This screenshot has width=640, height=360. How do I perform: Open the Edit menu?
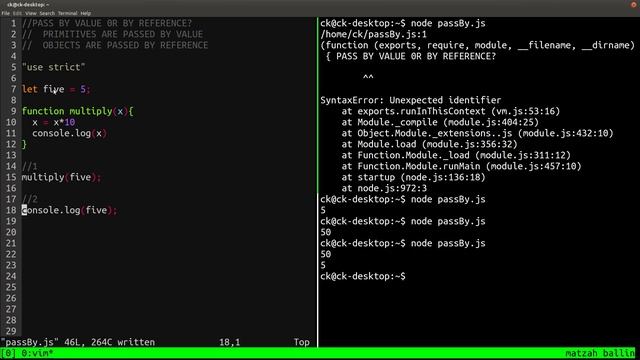17,13
